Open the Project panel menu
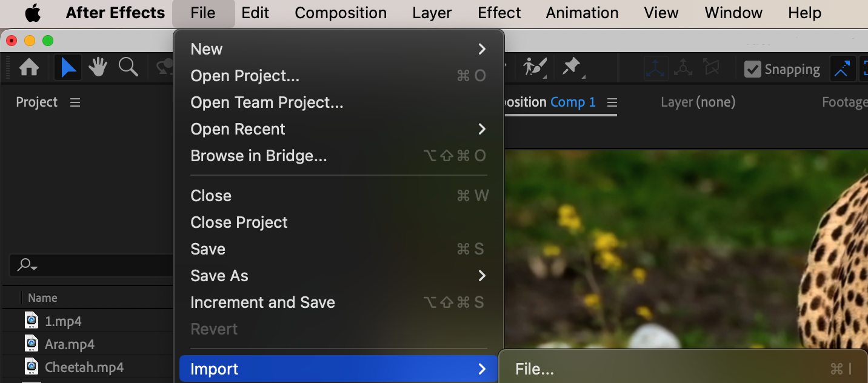The height and width of the screenshot is (383, 868). (75, 102)
